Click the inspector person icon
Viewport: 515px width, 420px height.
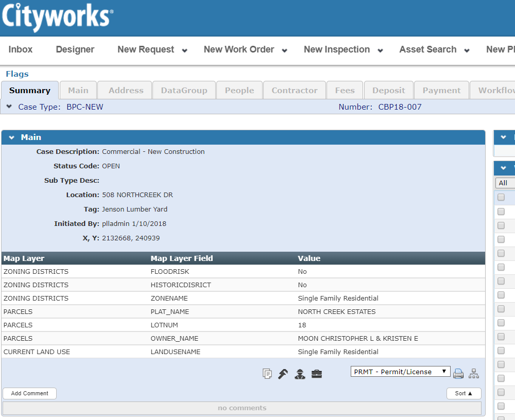300,374
